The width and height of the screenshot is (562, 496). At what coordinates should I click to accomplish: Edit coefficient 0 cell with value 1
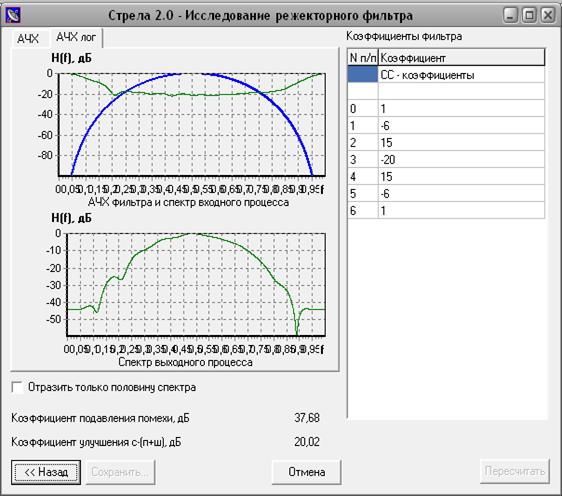(x=462, y=109)
